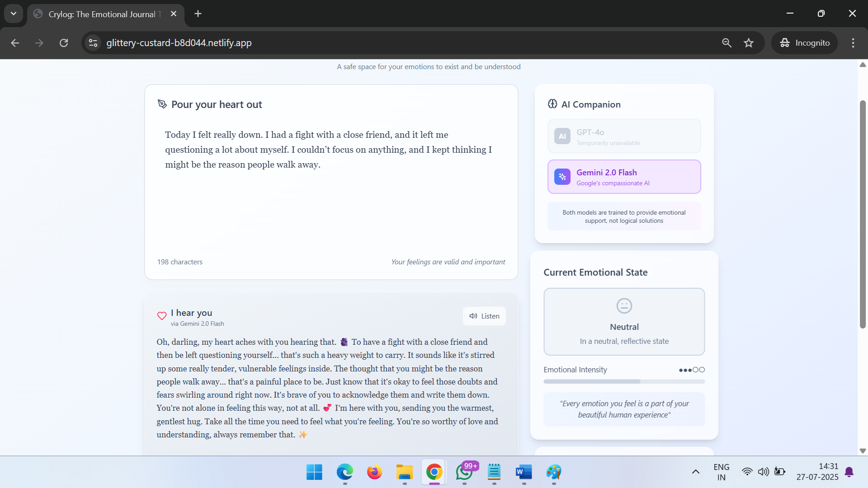Open the browser zoom magnifier icon
Image resolution: width=868 pixels, height=488 pixels.
[726, 43]
